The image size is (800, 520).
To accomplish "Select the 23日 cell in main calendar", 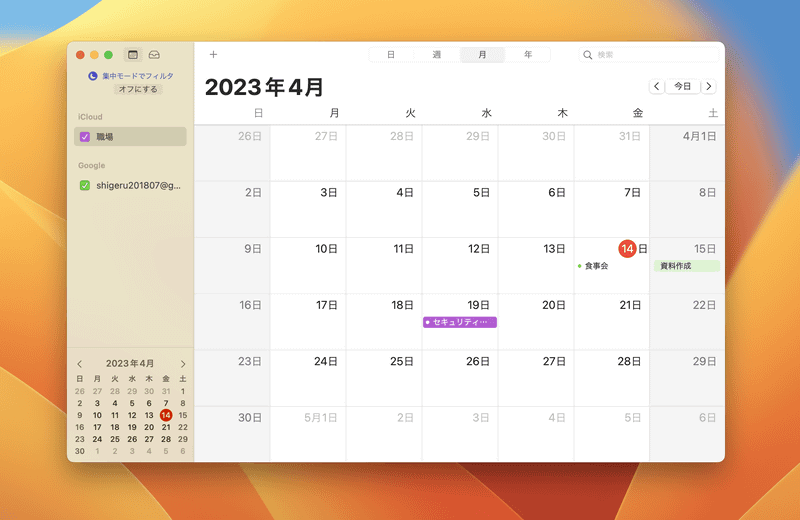I will point(232,378).
